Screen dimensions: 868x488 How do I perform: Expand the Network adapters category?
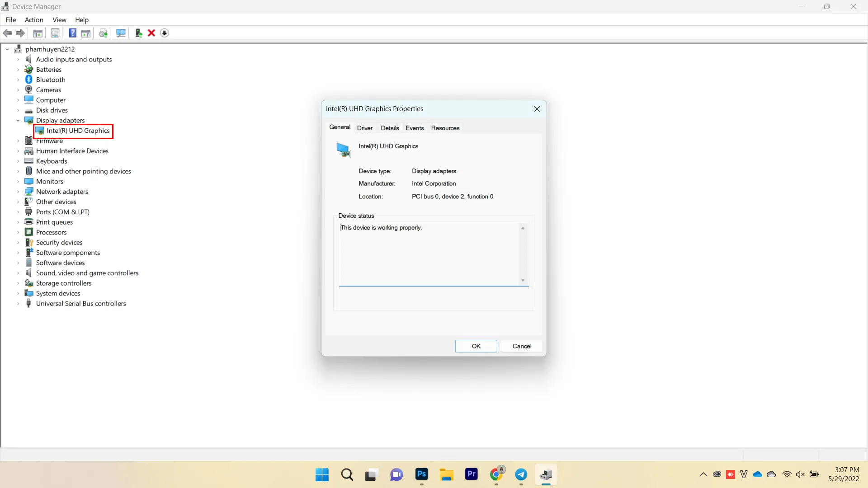18,192
